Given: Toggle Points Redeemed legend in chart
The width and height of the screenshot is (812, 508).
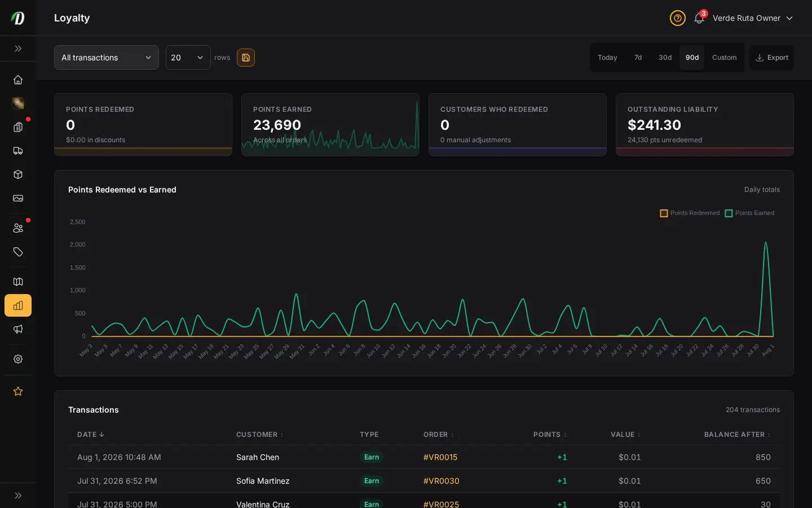Looking at the screenshot, I should [x=690, y=213].
